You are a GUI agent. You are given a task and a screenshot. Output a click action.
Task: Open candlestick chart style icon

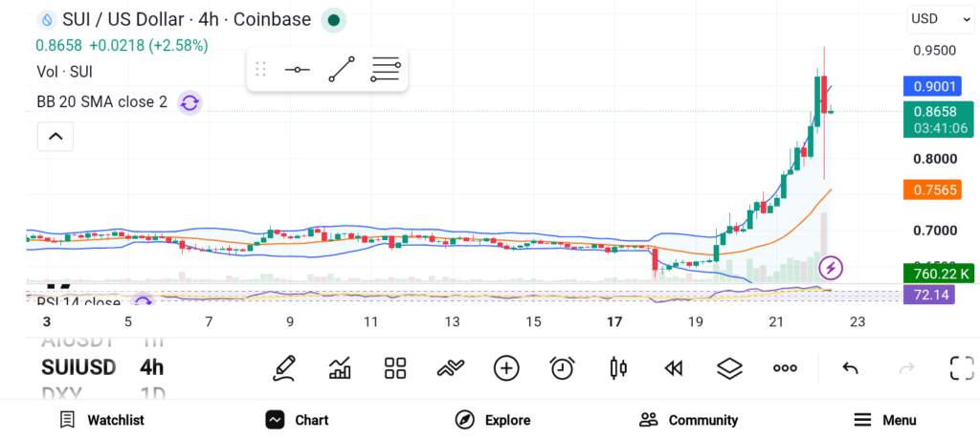[x=618, y=368]
